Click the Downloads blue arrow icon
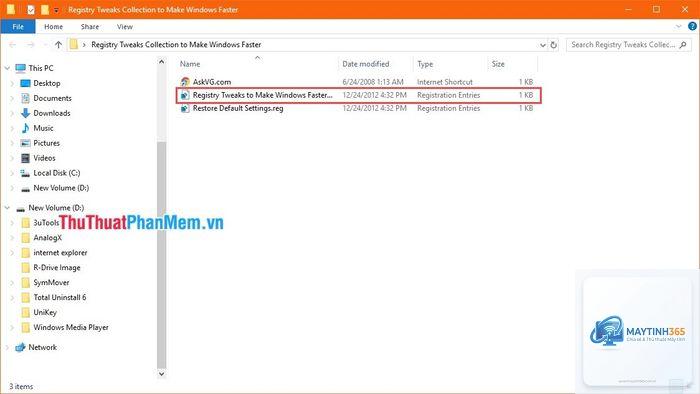This screenshot has width=700, height=394. coord(25,113)
